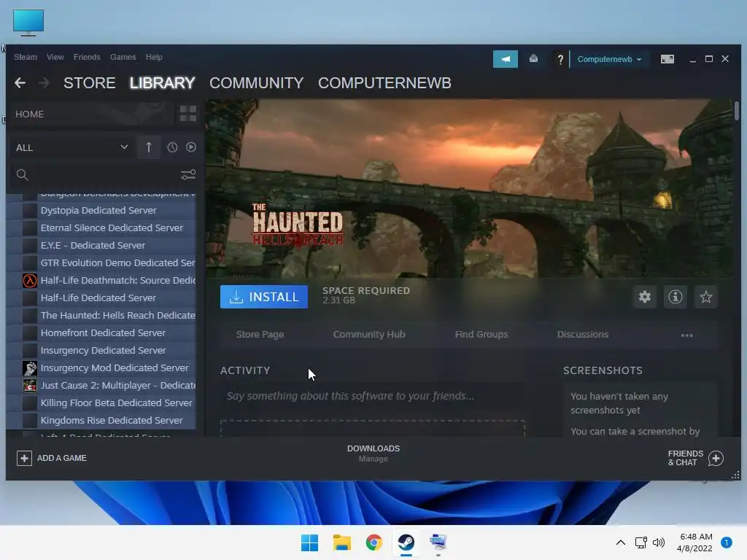The height and width of the screenshot is (560, 747).
Task: Open the Community Hub link
Action: coord(369,334)
